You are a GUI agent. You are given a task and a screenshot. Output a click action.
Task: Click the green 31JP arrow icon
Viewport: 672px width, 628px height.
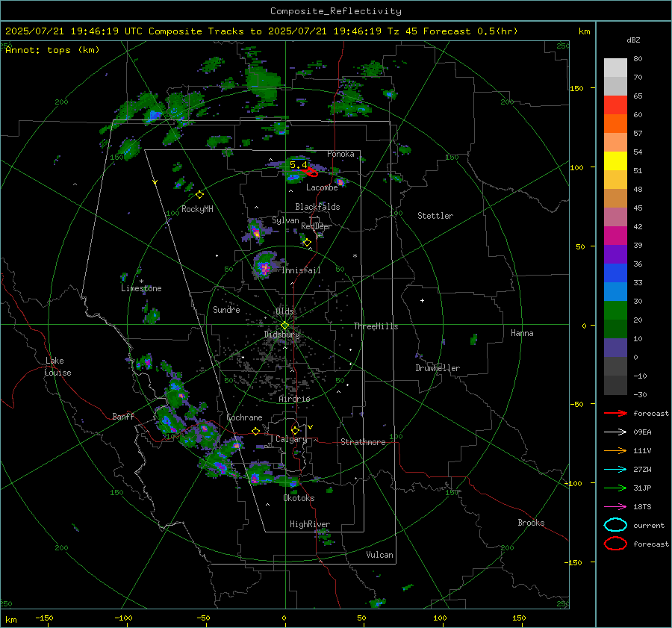pyautogui.click(x=615, y=488)
